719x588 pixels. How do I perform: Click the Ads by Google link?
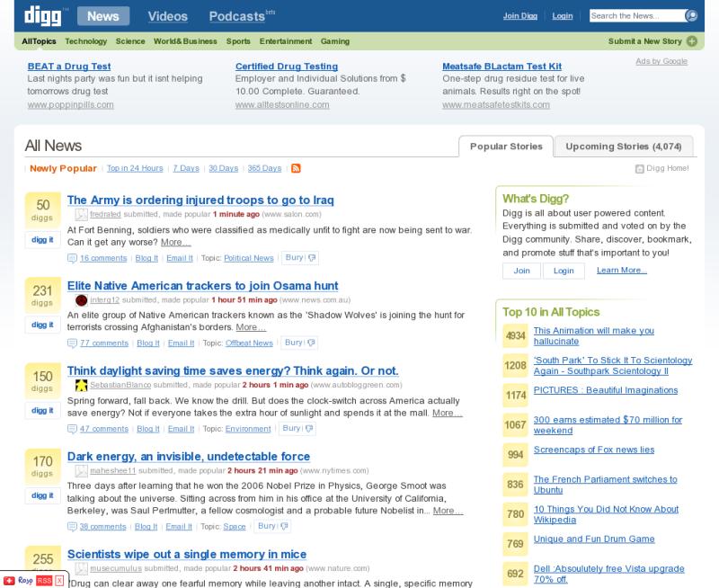(x=661, y=61)
